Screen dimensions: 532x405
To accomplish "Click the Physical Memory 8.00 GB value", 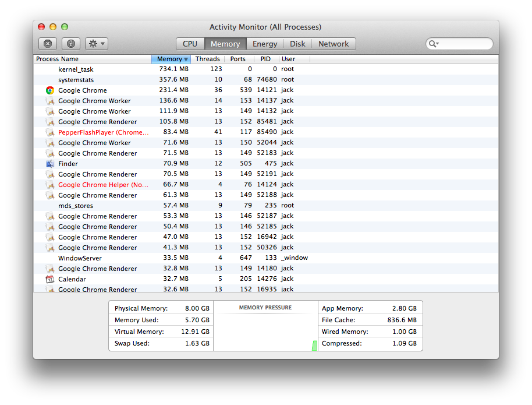I will 197,308.
